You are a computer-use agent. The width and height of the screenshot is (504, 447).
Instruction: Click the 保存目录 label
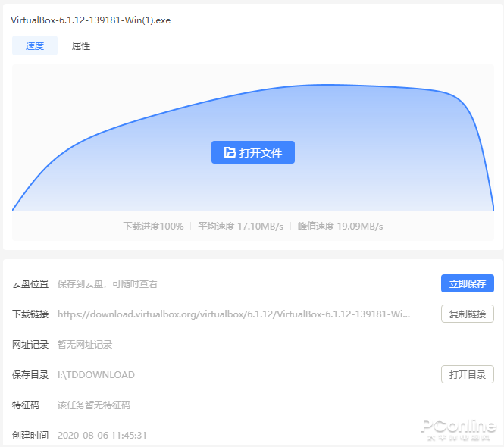[x=30, y=375]
